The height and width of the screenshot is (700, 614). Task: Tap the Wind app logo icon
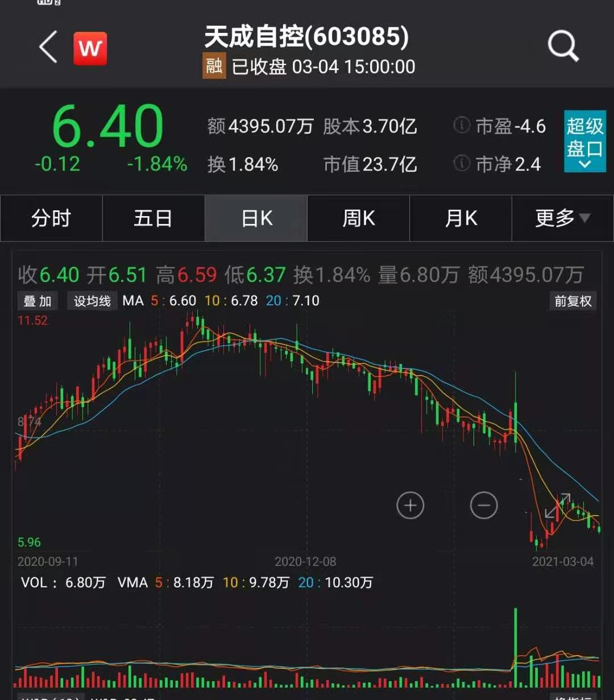[x=90, y=48]
